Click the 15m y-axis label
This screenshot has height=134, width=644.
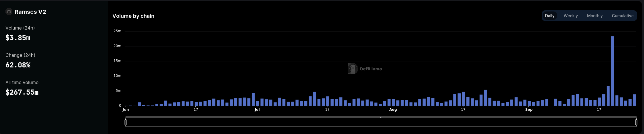click(x=117, y=61)
